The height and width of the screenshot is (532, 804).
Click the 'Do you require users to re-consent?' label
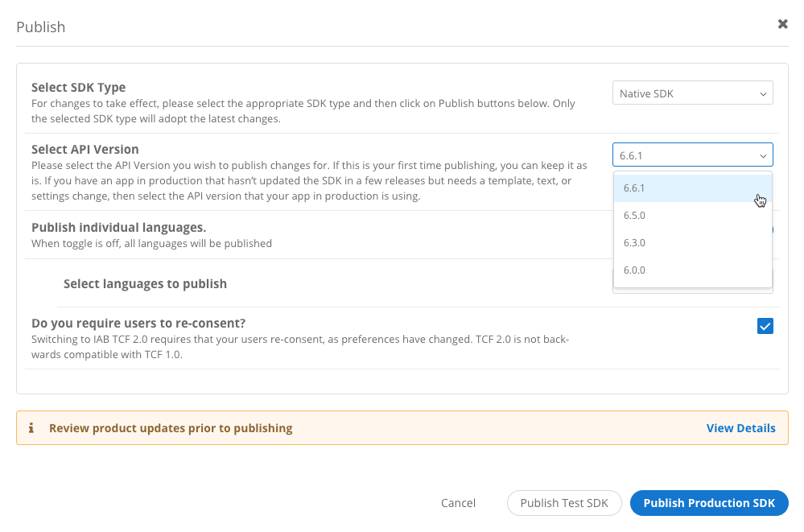pos(138,323)
